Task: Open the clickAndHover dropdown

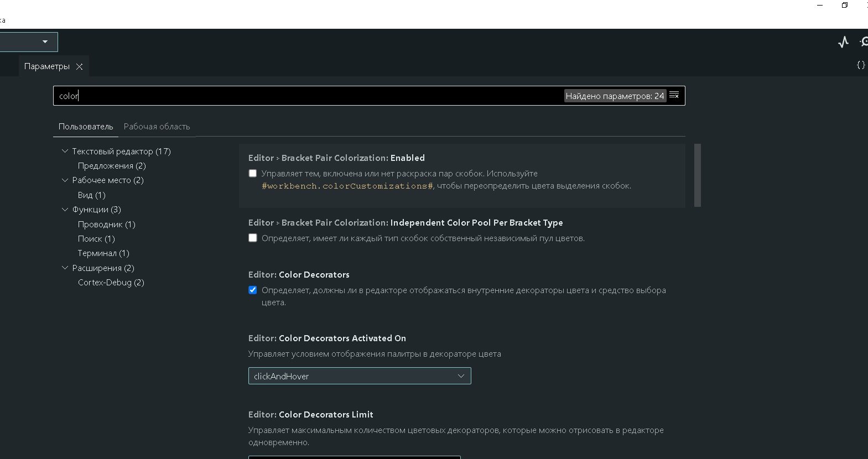Action: 360,376
